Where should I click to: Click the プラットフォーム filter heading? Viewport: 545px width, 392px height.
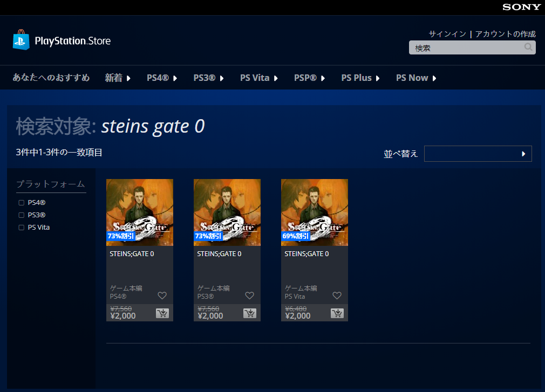51,184
